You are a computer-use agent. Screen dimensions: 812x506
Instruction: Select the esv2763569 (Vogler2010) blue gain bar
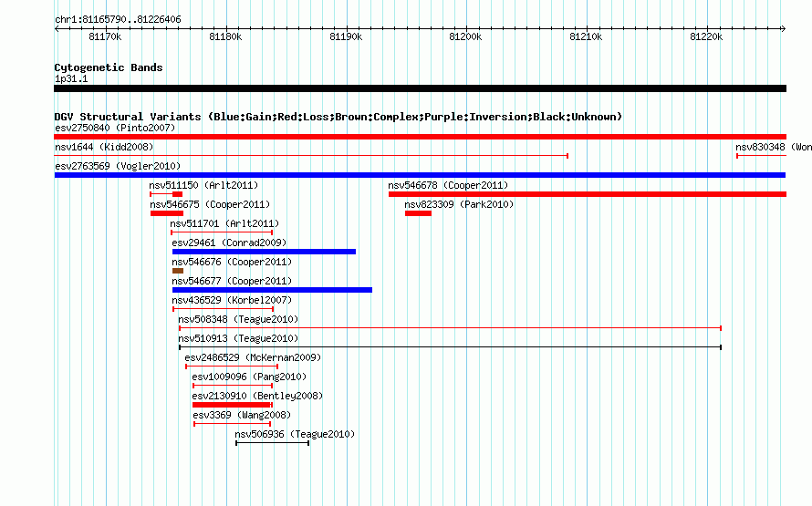(x=420, y=175)
